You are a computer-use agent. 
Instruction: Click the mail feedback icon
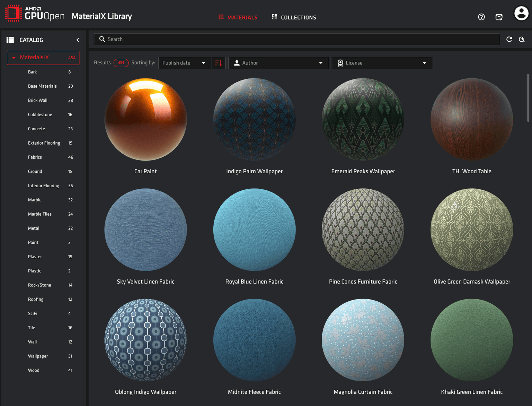point(499,17)
